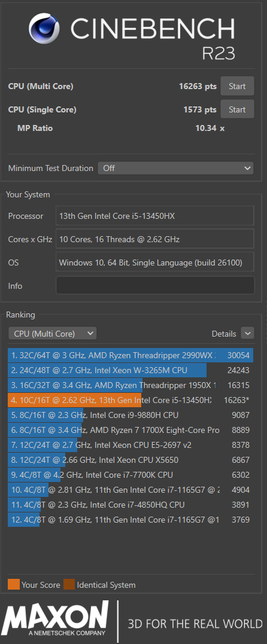Click the orange Your Score swatch

tap(13, 584)
